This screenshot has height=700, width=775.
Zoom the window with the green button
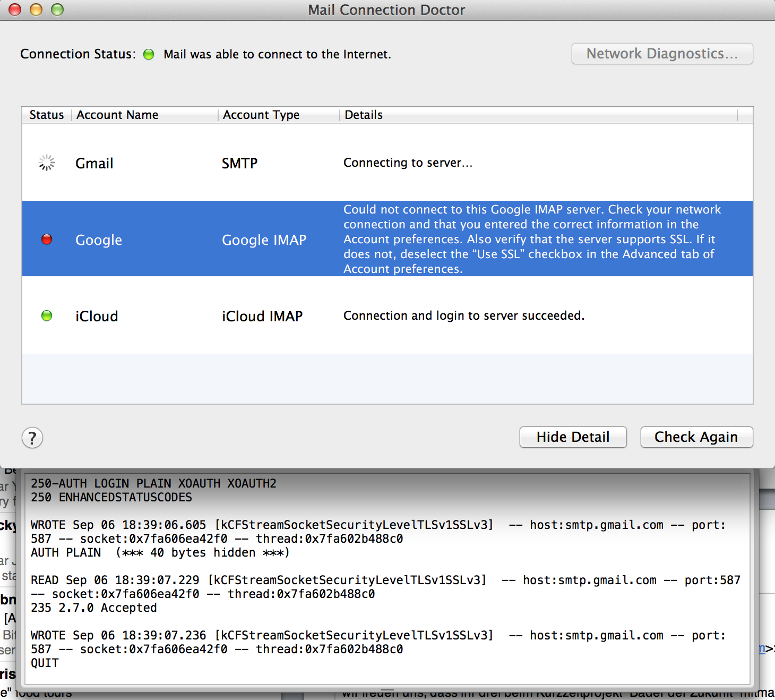(x=57, y=10)
